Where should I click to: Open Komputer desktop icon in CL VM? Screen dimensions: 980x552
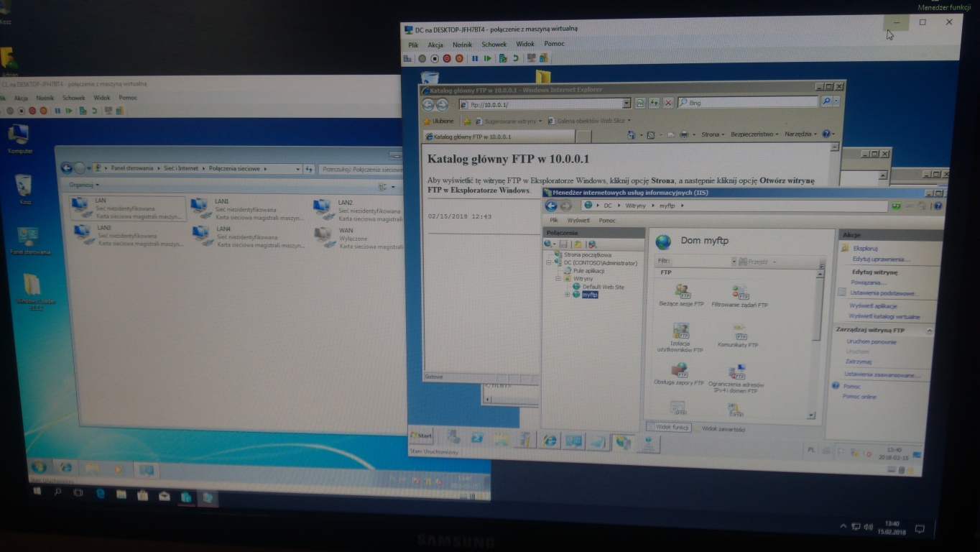(x=19, y=139)
